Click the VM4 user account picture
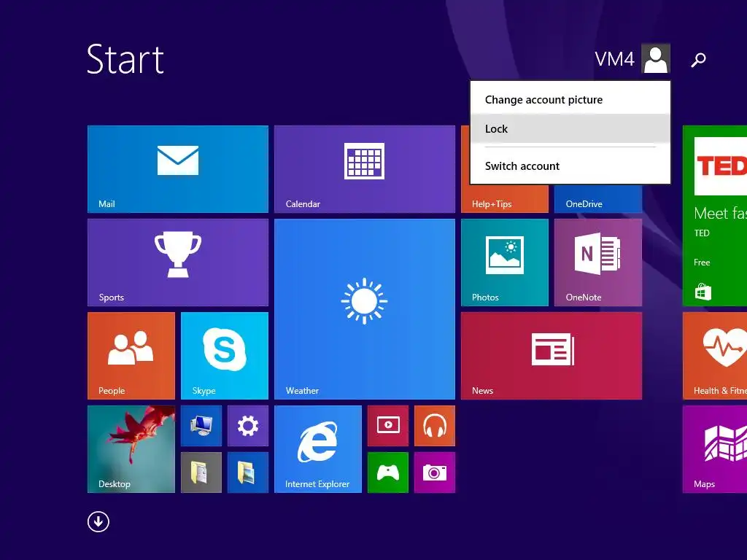 [x=656, y=58]
